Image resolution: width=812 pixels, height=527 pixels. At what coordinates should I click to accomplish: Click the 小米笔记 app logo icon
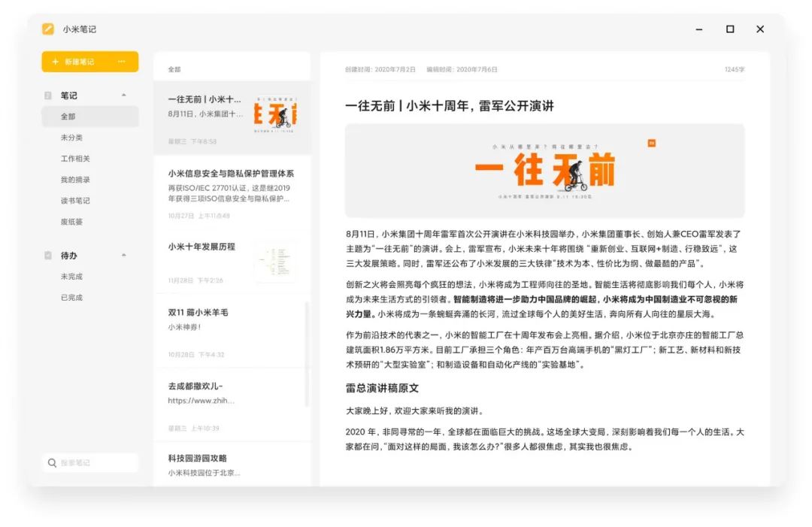(x=47, y=29)
